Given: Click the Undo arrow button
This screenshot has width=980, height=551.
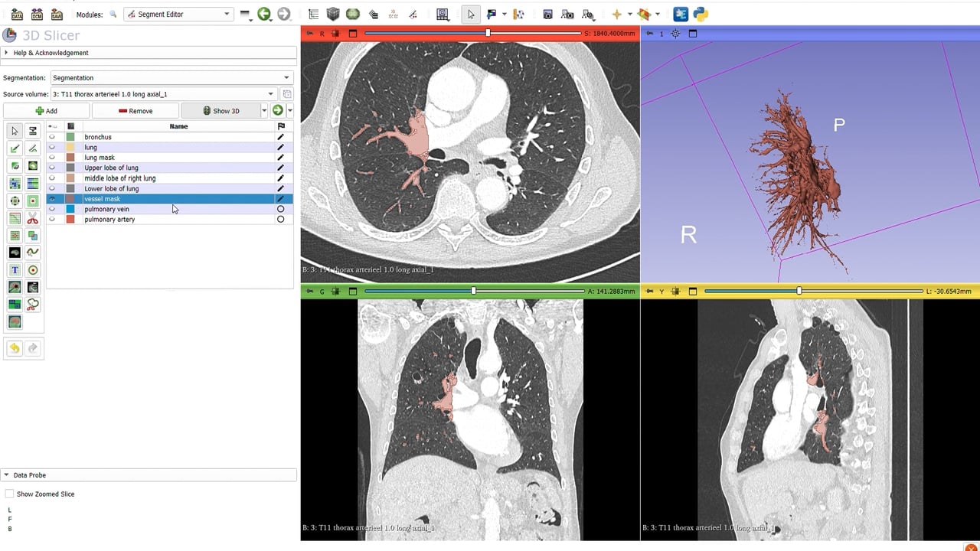Looking at the screenshot, I should [15, 348].
